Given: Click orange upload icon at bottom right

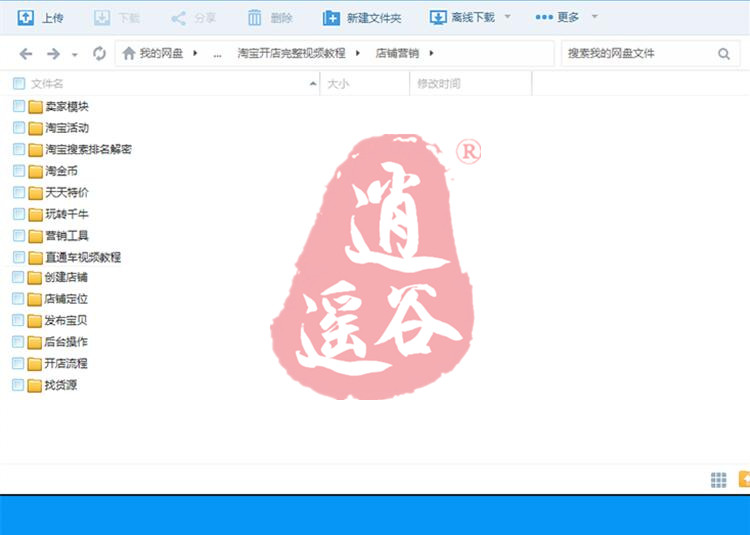Looking at the screenshot, I should 745,479.
